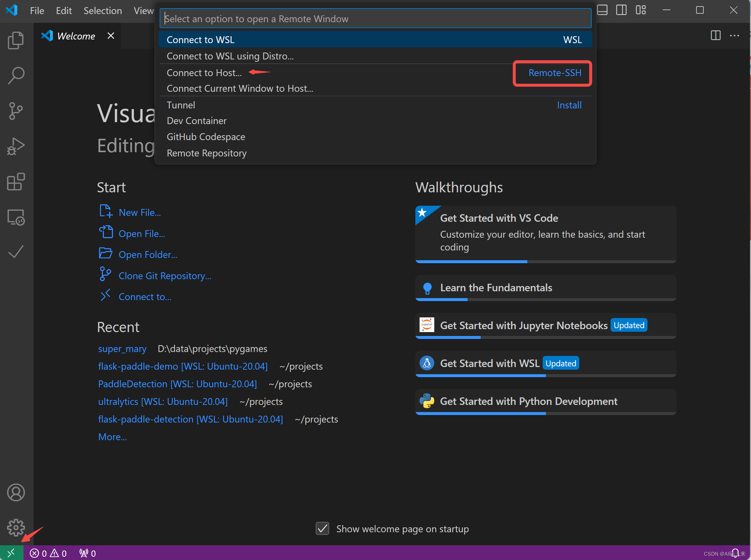Click the green remote window indicator
751x560 pixels.
[x=11, y=553]
